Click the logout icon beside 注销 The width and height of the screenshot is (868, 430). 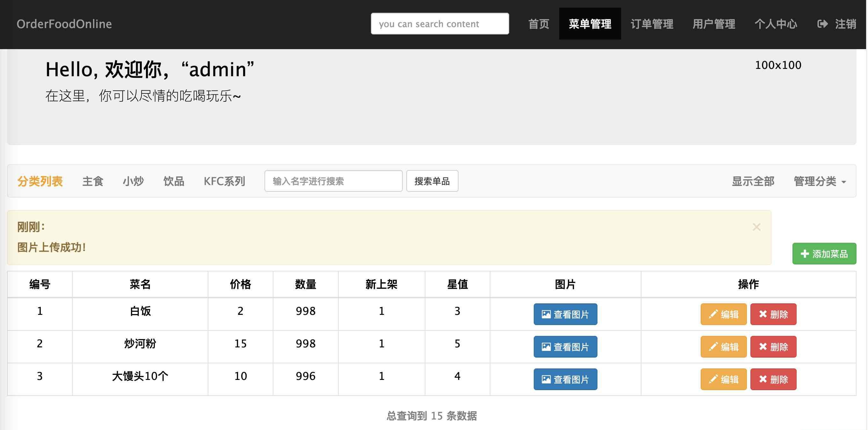coord(822,24)
